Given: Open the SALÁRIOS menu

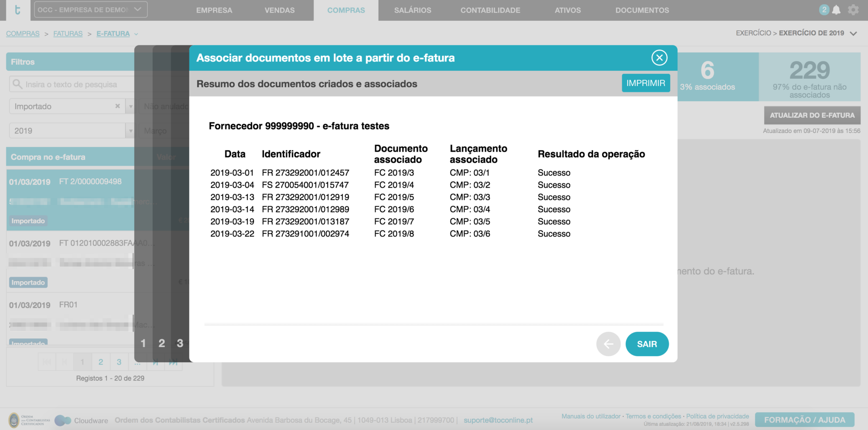Looking at the screenshot, I should 413,10.
